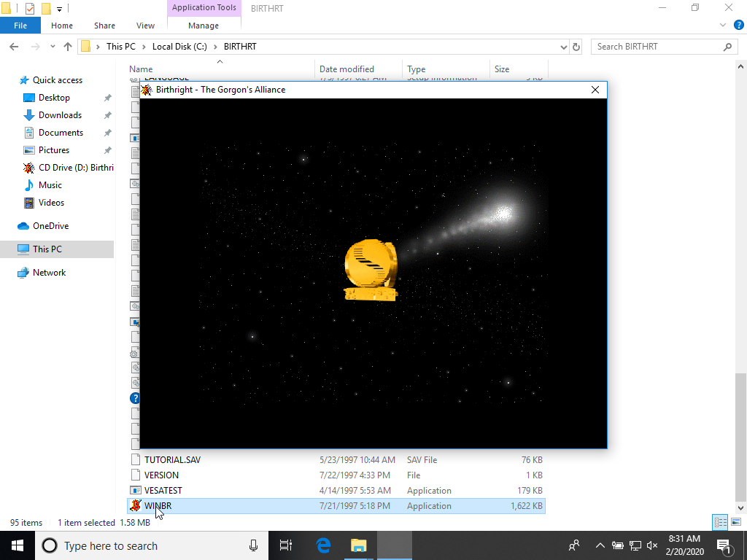Open CD Drive (D:) Birthright in sidebar
This screenshot has width=747, height=560.
click(x=76, y=168)
